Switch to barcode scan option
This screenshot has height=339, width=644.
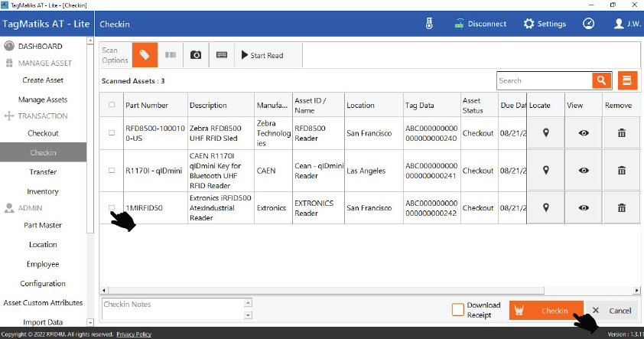[170, 55]
